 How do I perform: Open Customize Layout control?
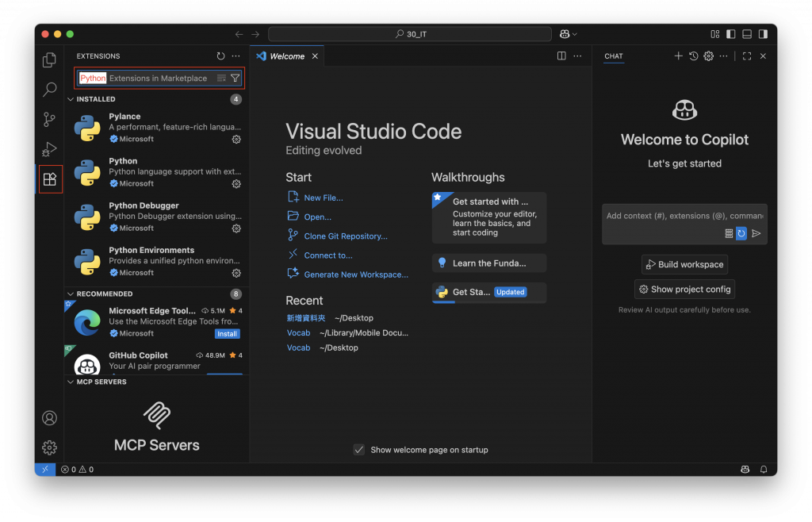click(x=715, y=34)
